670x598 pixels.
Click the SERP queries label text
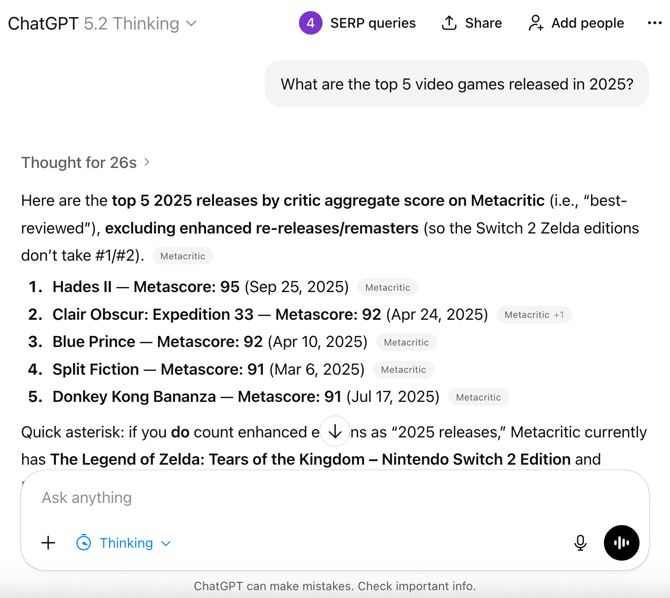[x=372, y=23]
